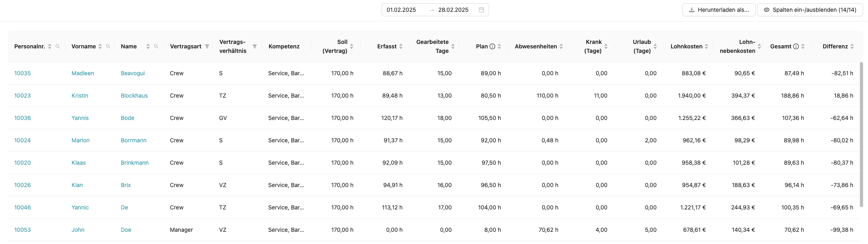Click the calendar icon in date range

[481, 10]
